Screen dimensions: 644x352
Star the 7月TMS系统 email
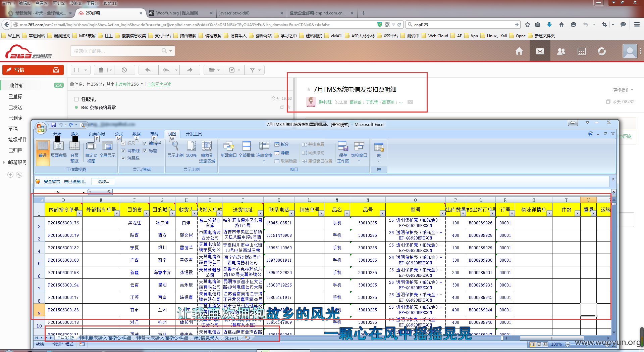point(309,89)
